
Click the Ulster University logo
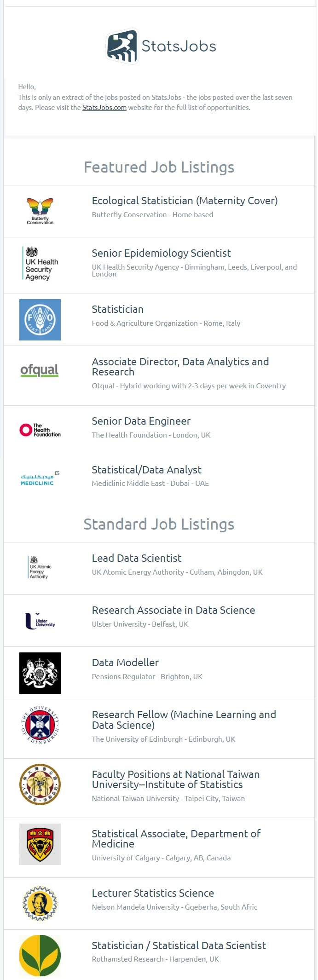pyautogui.click(x=40, y=621)
